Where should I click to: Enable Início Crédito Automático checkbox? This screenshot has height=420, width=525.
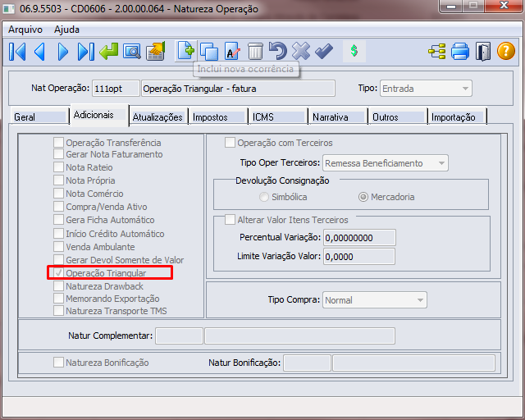point(58,233)
